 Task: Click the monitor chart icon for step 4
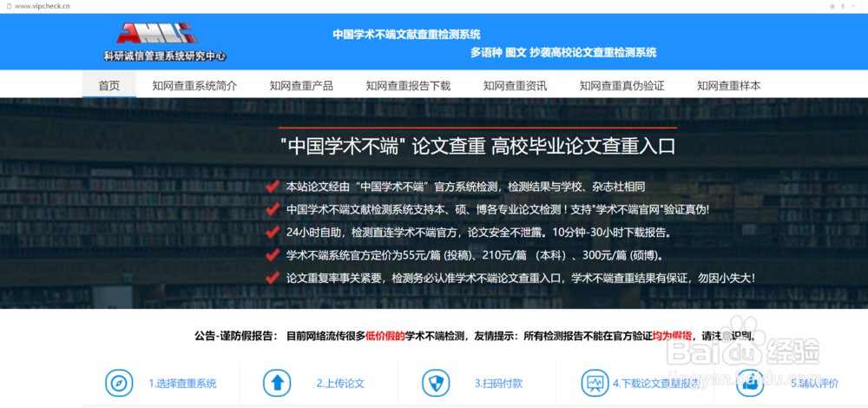click(x=595, y=383)
